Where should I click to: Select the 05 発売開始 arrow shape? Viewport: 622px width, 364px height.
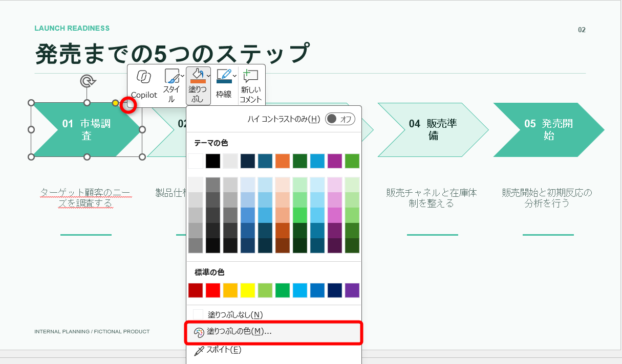549,130
